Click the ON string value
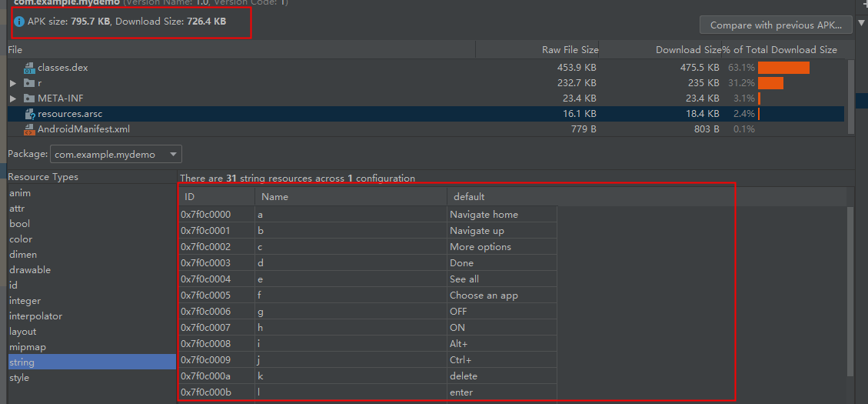Image resolution: width=868 pixels, height=404 pixels. point(457,328)
